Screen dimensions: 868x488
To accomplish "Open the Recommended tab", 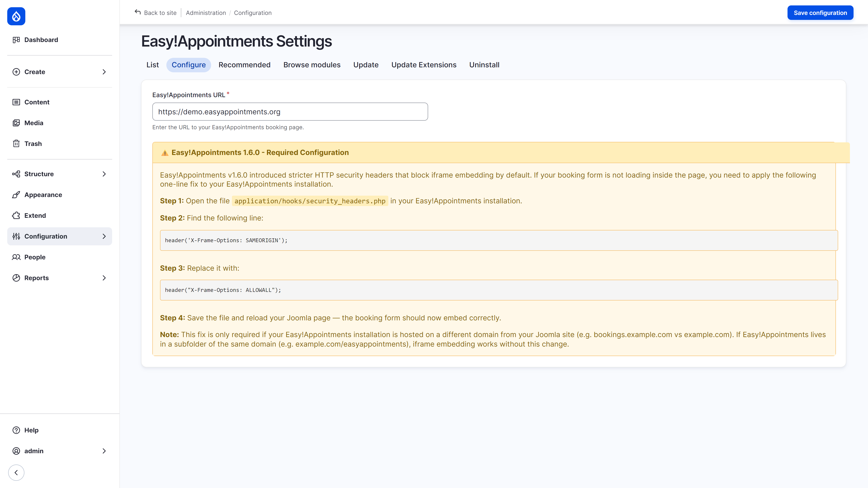I will 245,65.
